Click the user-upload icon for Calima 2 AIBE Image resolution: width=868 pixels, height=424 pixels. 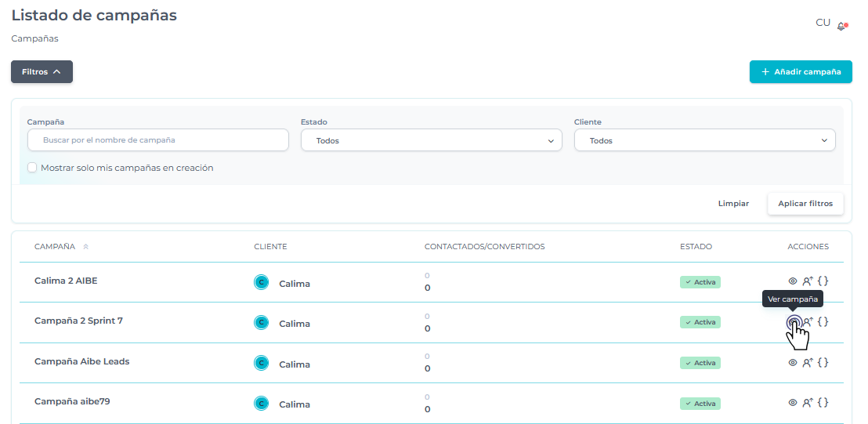coord(807,281)
